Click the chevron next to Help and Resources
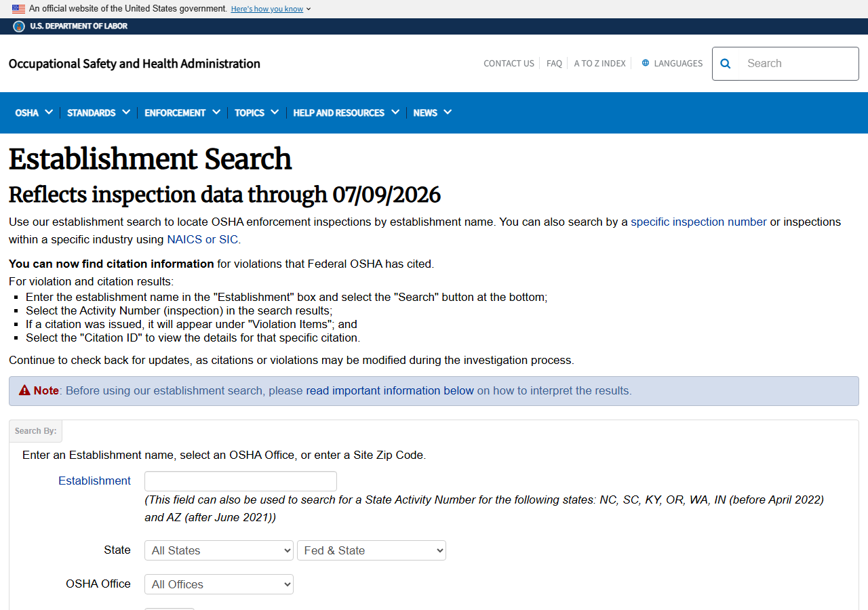Viewport: 868px width, 610px height. [395, 113]
